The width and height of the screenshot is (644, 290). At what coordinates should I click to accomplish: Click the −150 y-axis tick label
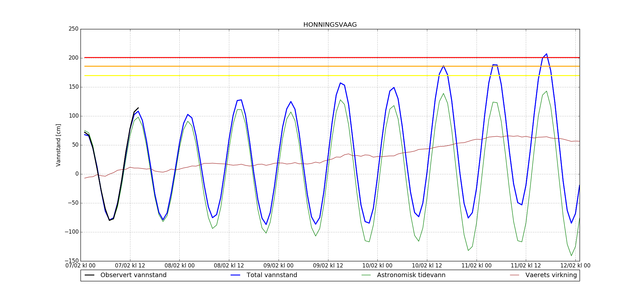(71, 261)
